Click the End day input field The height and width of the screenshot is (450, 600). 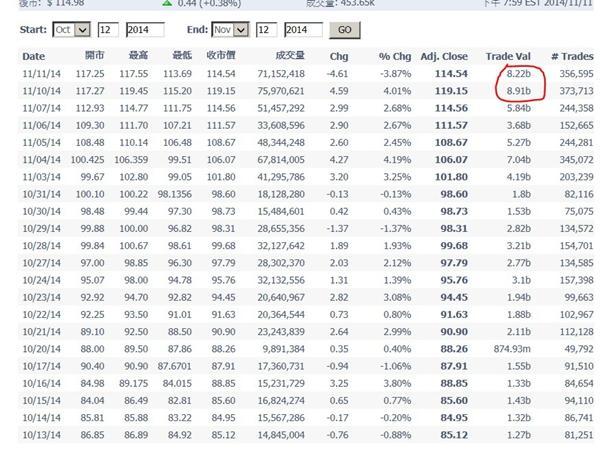click(x=267, y=30)
